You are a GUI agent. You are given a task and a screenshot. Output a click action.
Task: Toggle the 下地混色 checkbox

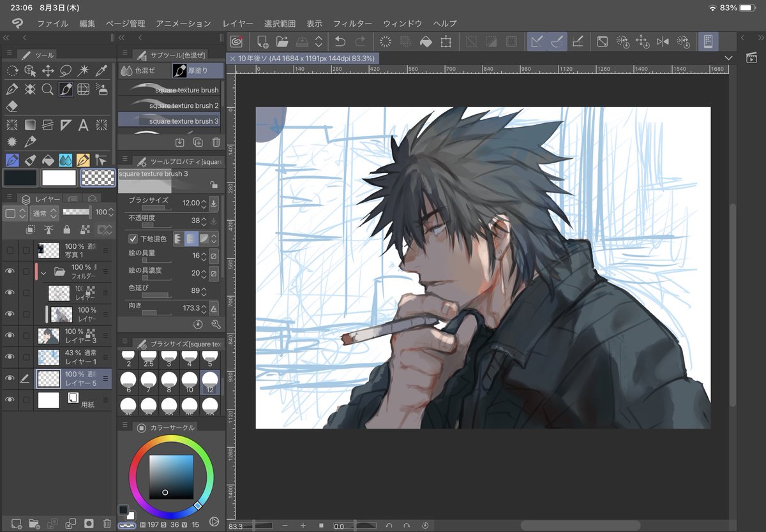133,239
